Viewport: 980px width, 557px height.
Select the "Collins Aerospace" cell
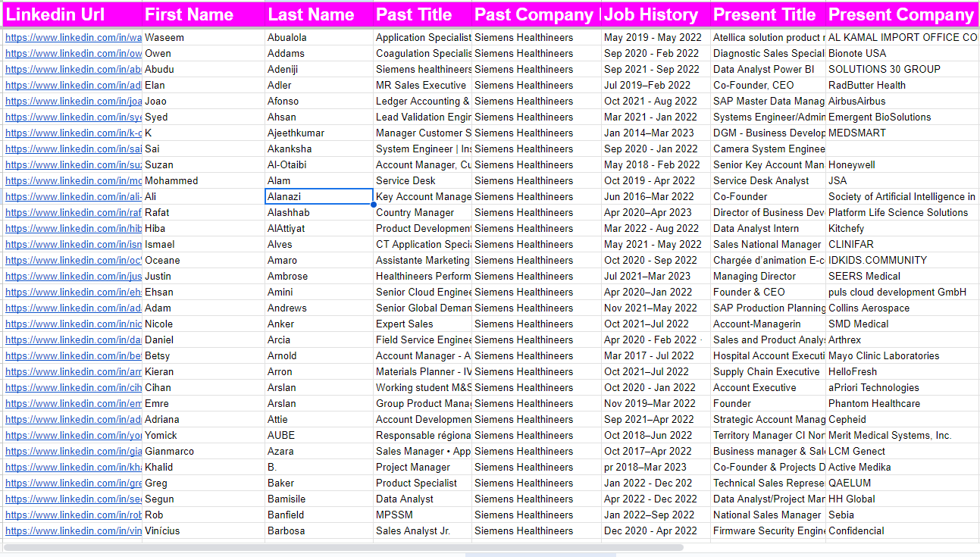point(900,308)
